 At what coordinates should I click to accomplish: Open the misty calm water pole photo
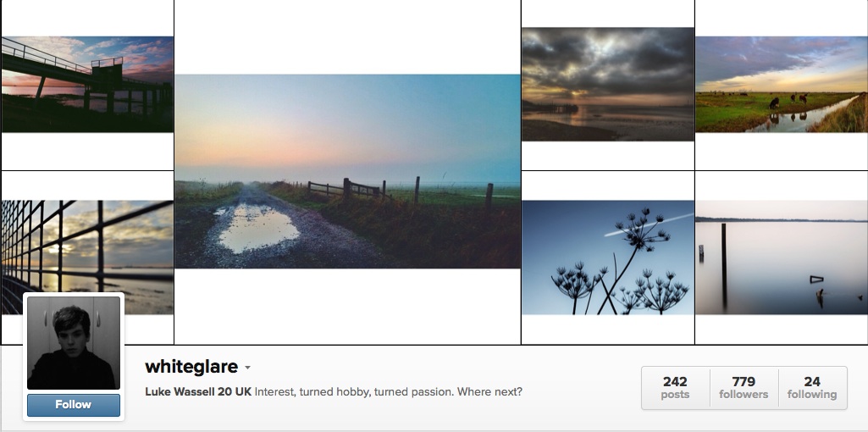coord(781,257)
